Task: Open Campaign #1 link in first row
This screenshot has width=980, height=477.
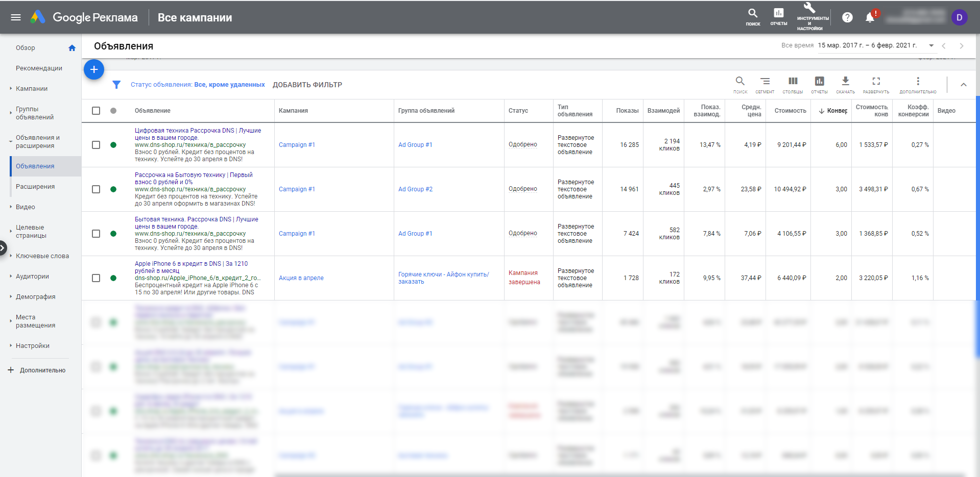Action: 297,145
